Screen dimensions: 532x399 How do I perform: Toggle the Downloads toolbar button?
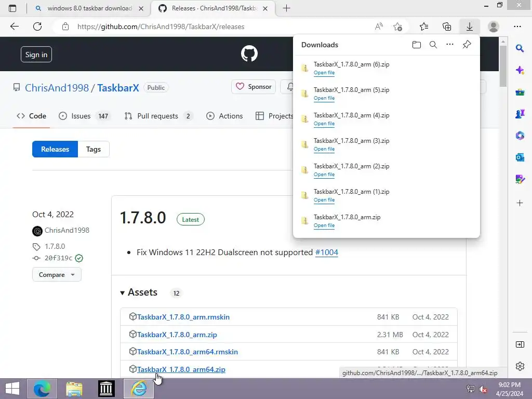coord(470,26)
